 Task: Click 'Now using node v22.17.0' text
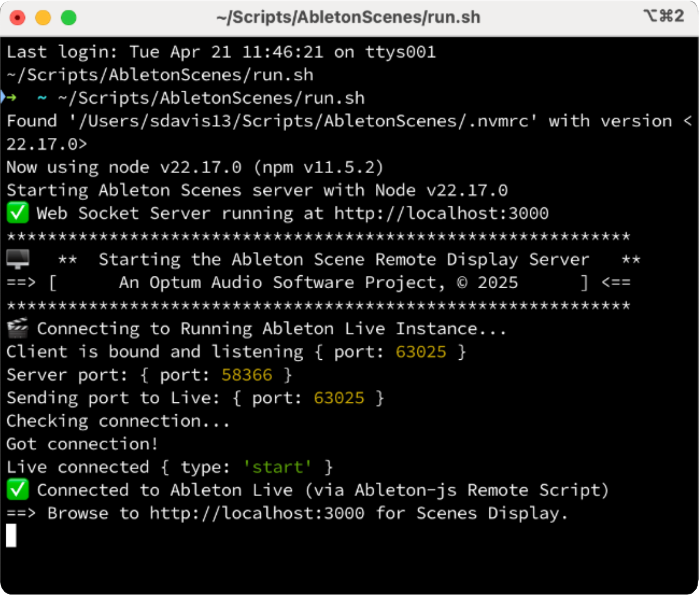click(124, 167)
